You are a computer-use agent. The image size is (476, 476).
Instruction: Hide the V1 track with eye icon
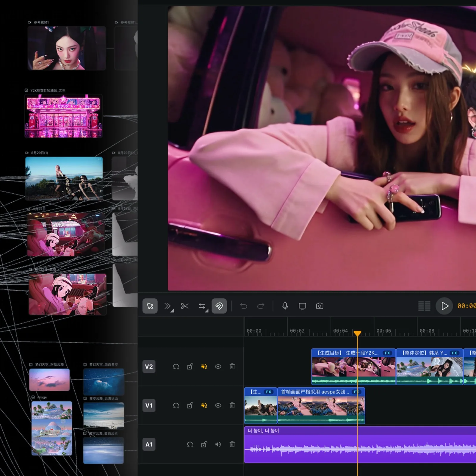pos(218,405)
